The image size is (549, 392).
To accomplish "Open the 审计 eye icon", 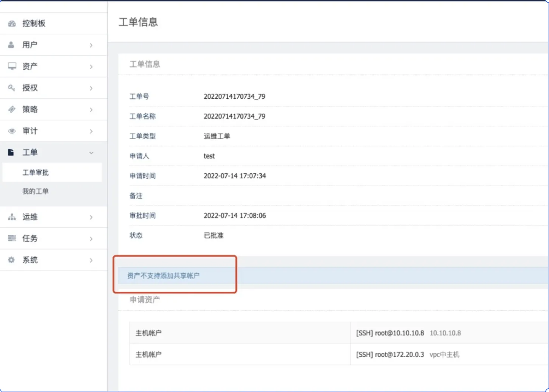I will click(x=11, y=131).
